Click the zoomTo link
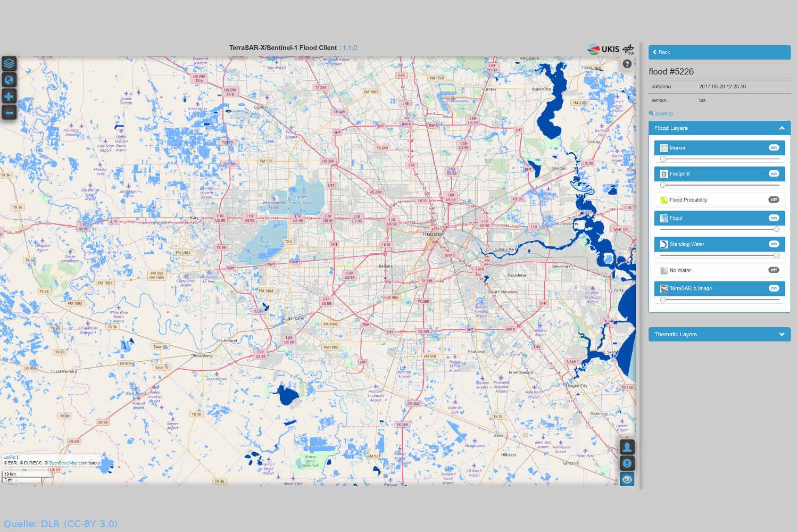This screenshot has height=532, width=798. tap(661, 113)
